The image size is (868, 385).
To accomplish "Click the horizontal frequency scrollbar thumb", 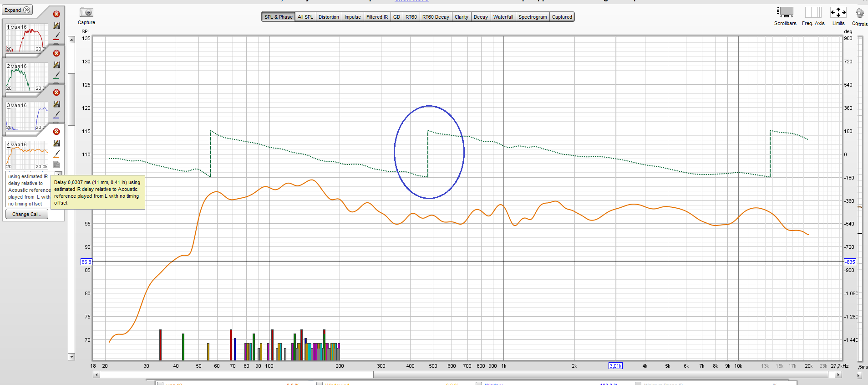I will [x=237, y=375].
